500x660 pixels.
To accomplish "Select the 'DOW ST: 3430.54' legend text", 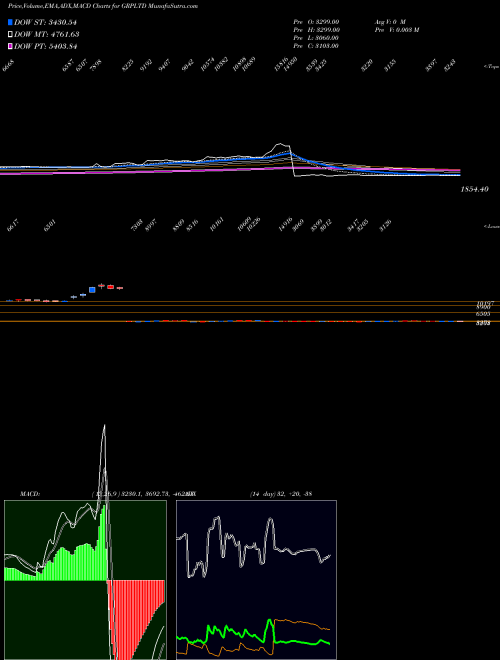I will (x=46, y=22).
